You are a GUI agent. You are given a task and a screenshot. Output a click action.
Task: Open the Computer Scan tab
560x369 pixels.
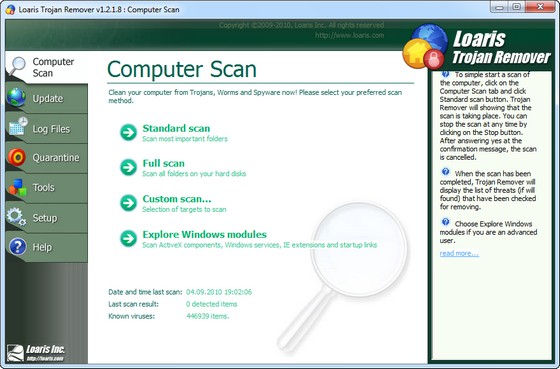click(x=46, y=67)
